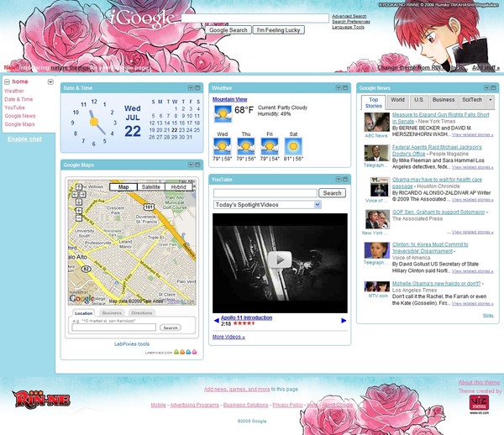The height and width of the screenshot is (435, 504).
Task: Open Advanced Search link
Action: click(349, 16)
